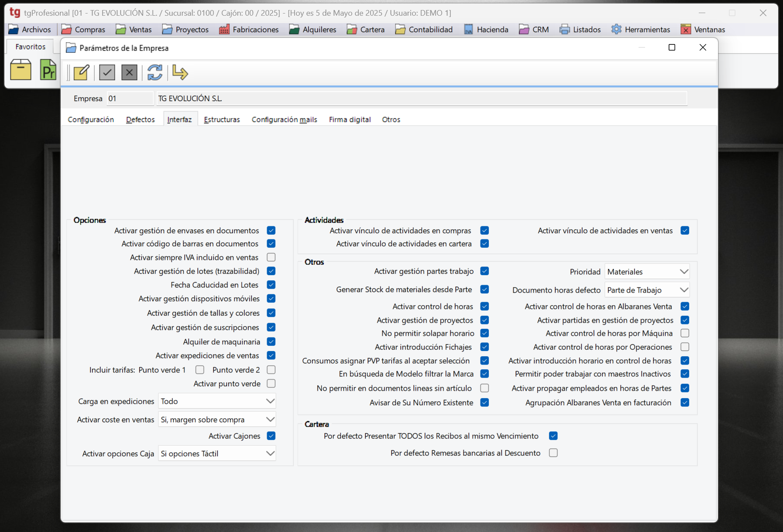Check the Punto verde 1 checkbox
This screenshot has width=783, height=532.
200,370
